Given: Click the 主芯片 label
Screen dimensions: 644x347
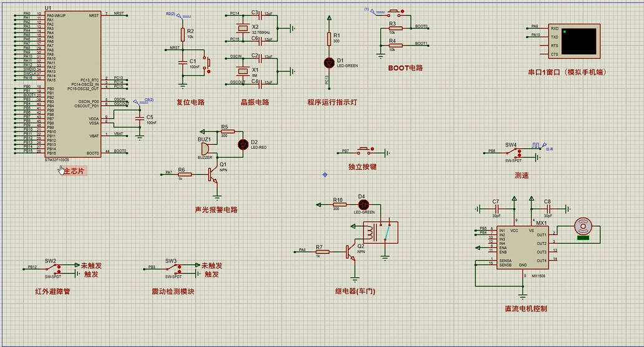Looking at the screenshot, I should pyautogui.click(x=74, y=171).
